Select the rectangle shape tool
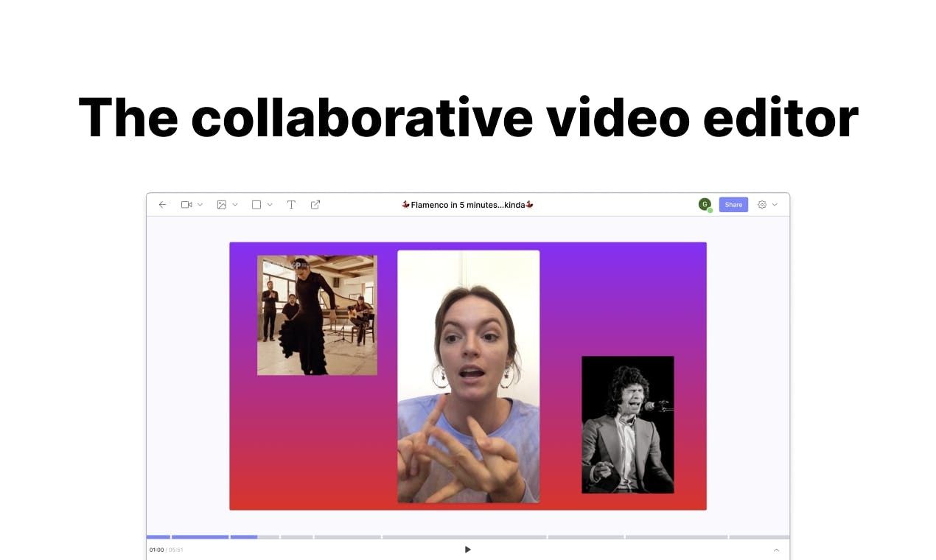 pyautogui.click(x=256, y=205)
